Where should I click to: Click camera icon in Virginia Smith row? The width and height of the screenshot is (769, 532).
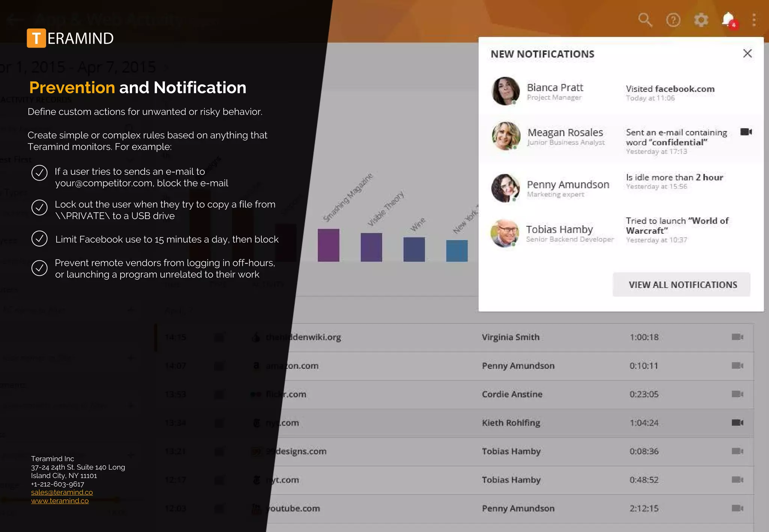(x=737, y=337)
